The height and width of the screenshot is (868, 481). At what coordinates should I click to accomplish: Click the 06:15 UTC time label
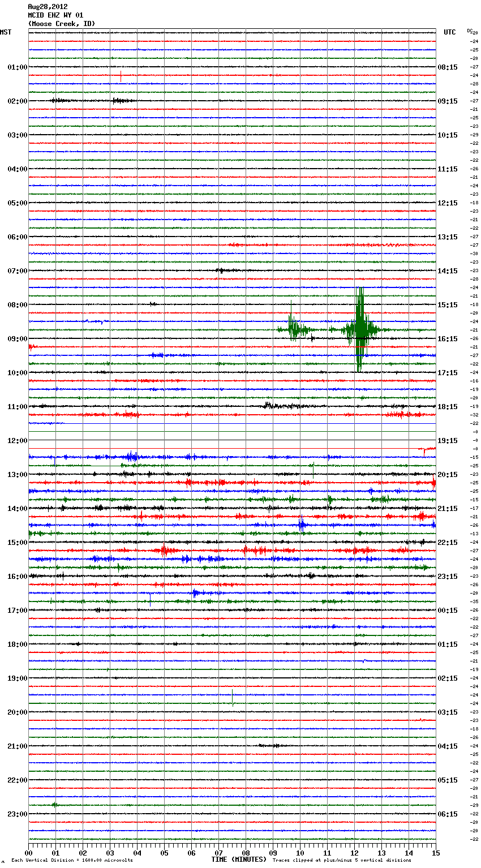tap(448, 814)
